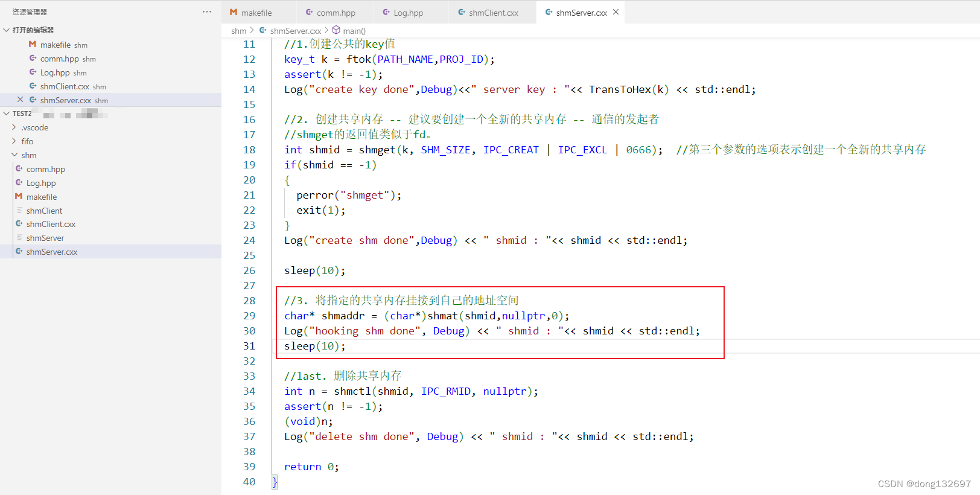The image size is (980, 495).
Task: Close shmServer.cxx in open editors list
Action: tap(21, 100)
